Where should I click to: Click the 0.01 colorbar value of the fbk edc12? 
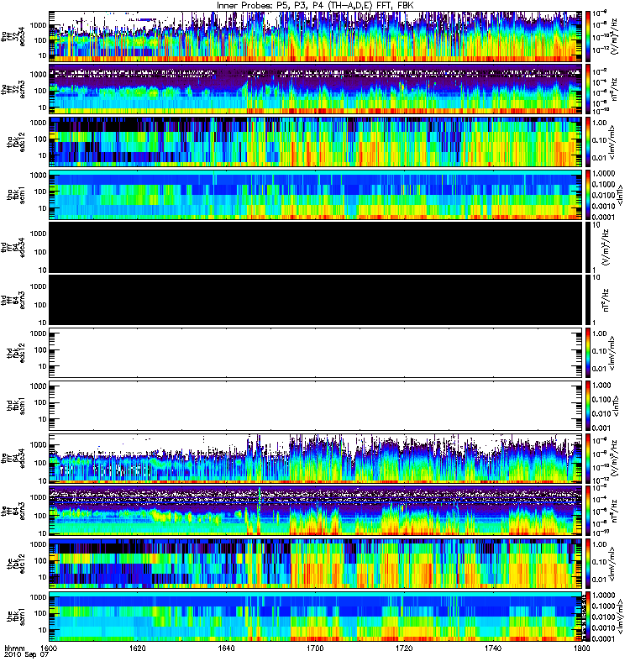coord(600,580)
